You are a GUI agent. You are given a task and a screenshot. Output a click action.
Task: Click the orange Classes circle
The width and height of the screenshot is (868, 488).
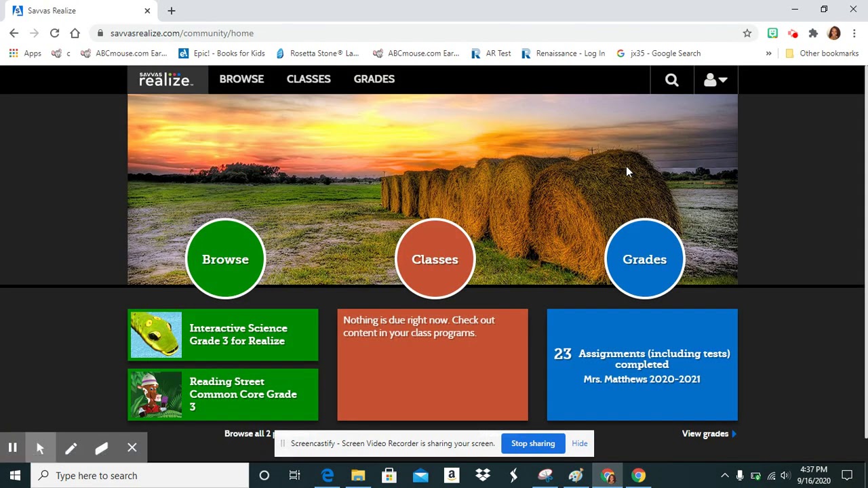[435, 259]
